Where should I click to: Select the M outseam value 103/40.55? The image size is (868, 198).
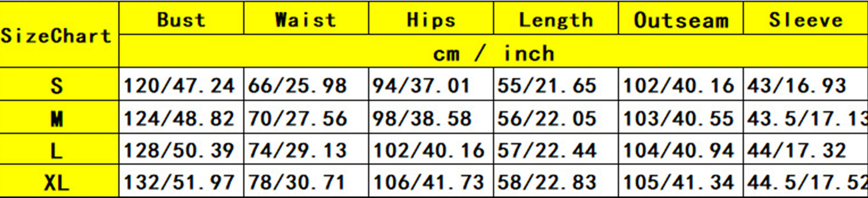tap(679, 118)
